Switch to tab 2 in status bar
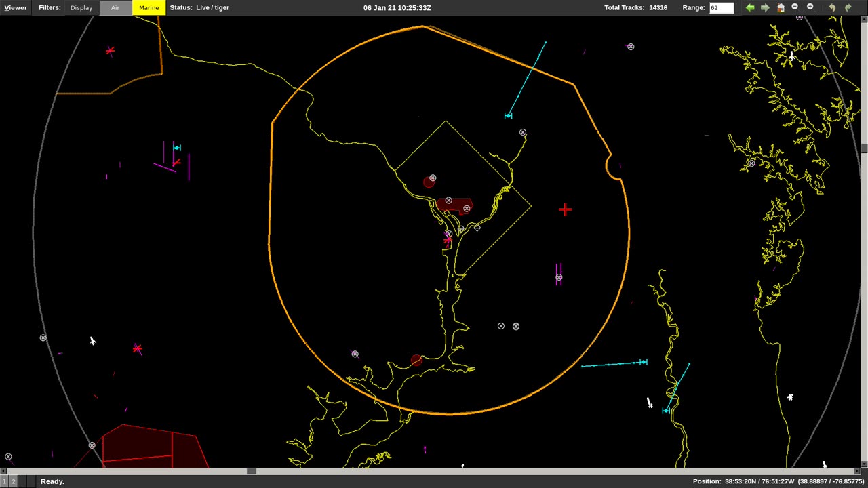 pos(13,481)
